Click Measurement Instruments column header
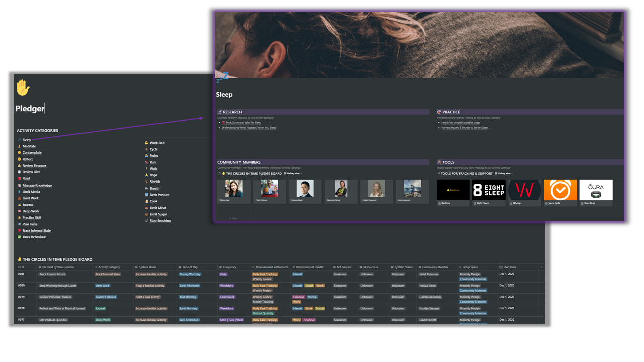Screen dimensions: 644x362 click(x=270, y=267)
